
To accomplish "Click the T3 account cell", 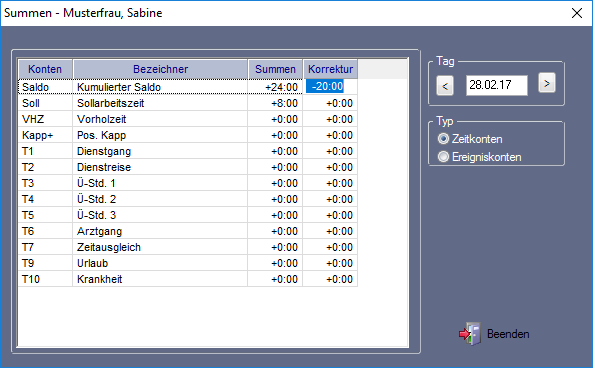I will coord(45,183).
